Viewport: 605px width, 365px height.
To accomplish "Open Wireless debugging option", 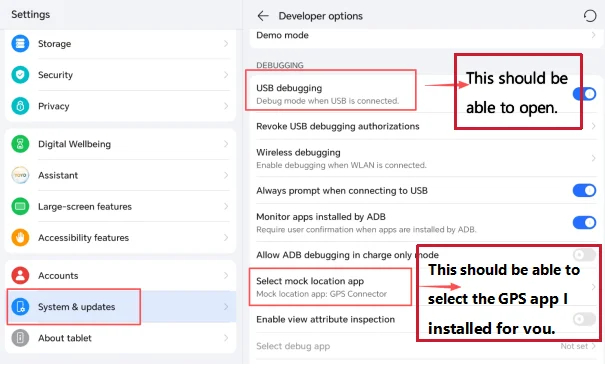I will (x=426, y=159).
